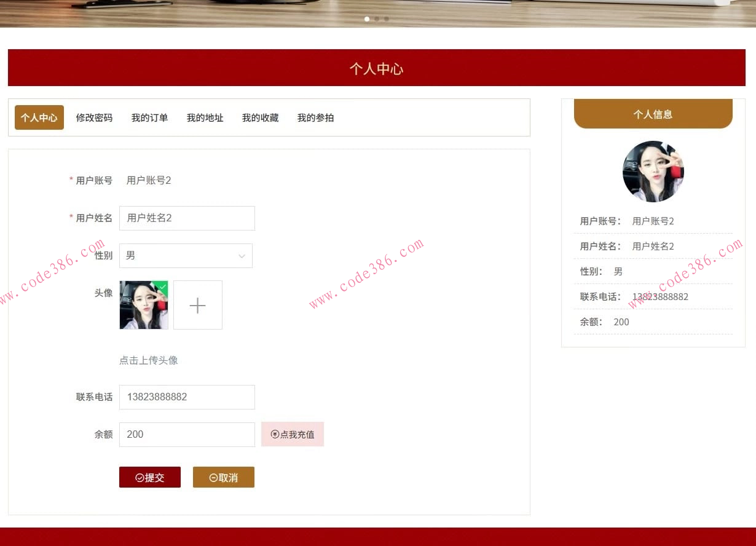Open the 个人信息 panel header
756x546 pixels.
(x=653, y=114)
